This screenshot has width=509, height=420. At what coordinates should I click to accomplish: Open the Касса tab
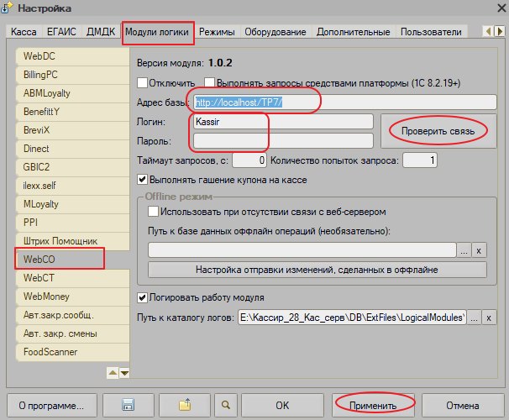click(x=24, y=32)
